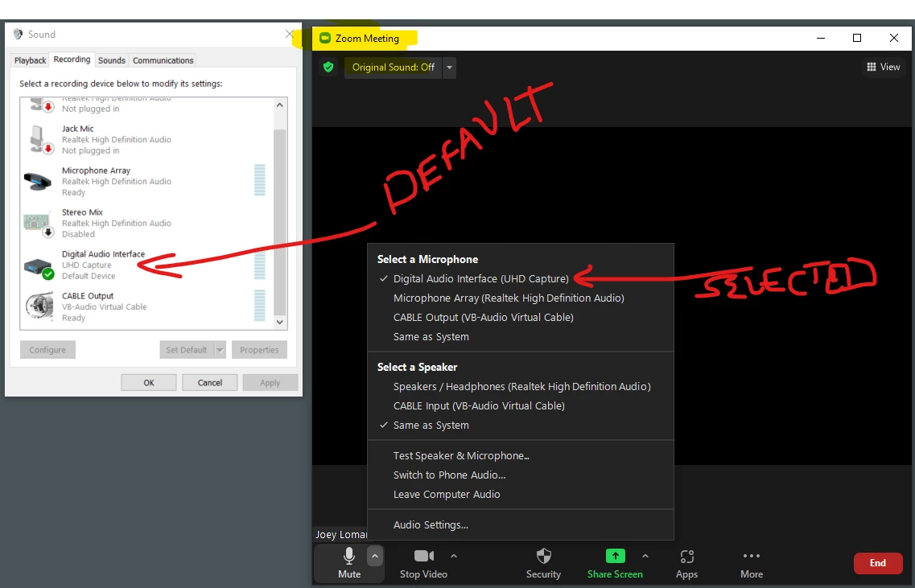Image resolution: width=915 pixels, height=588 pixels.
Task: Select CABLE Output device icon
Action: [39, 306]
